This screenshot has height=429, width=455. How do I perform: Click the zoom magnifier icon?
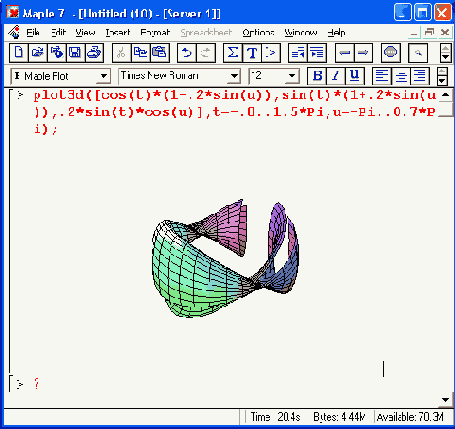[x=418, y=53]
